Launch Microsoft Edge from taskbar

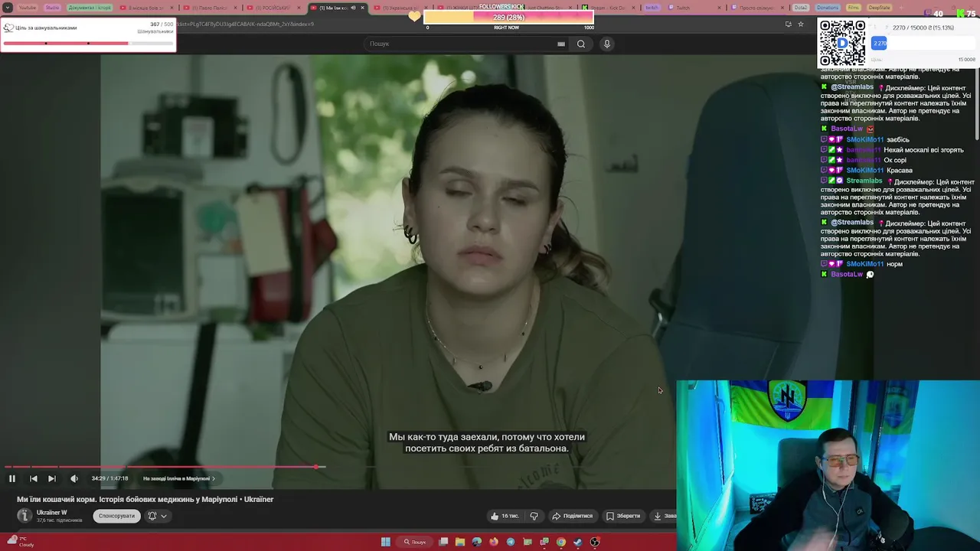pyautogui.click(x=477, y=542)
